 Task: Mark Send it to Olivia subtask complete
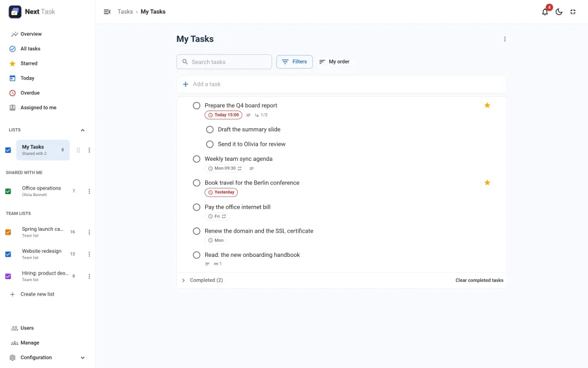tap(210, 144)
